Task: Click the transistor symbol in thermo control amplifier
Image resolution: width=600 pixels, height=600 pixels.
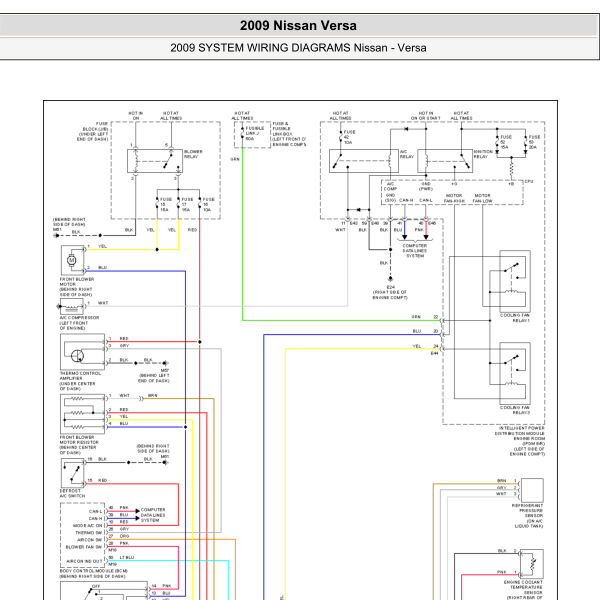Action: coord(77,356)
